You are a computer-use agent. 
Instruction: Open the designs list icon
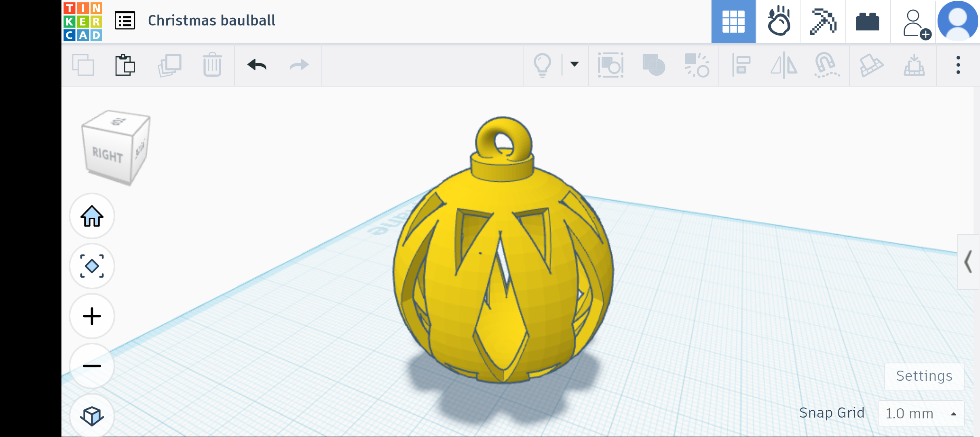point(125,21)
